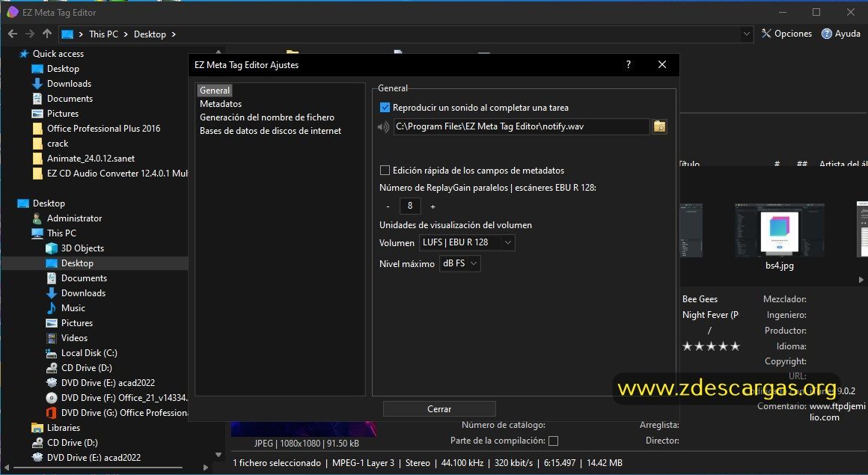Click the crack folder icon
The width and height of the screenshot is (868, 475).
pyautogui.click(x=37, y=144)
